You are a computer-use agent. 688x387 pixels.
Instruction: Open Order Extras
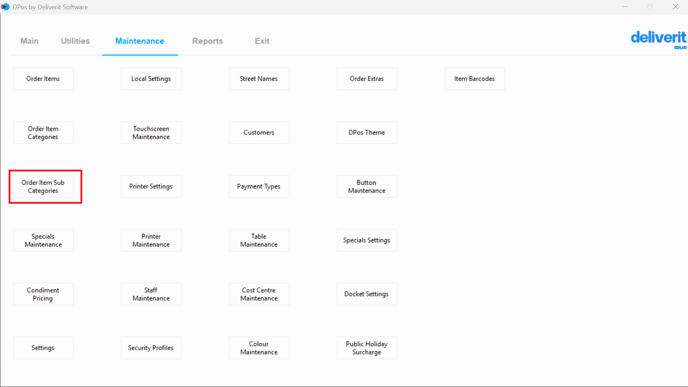coord(367,79)
